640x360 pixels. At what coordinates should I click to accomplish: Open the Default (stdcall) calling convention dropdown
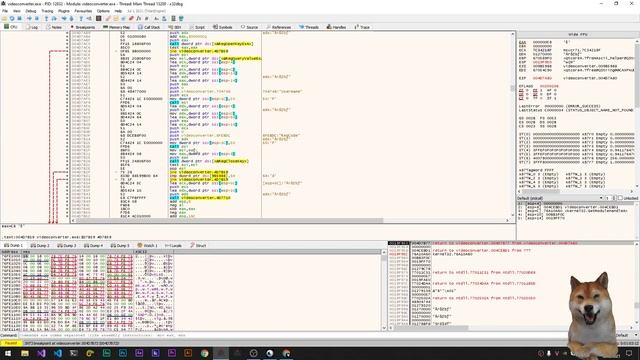click(560, 198)
